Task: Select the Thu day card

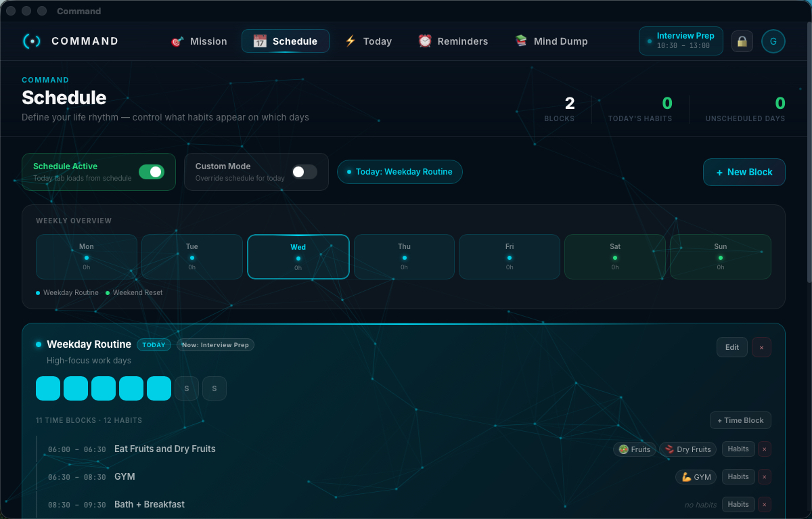Action: [404, 256]
